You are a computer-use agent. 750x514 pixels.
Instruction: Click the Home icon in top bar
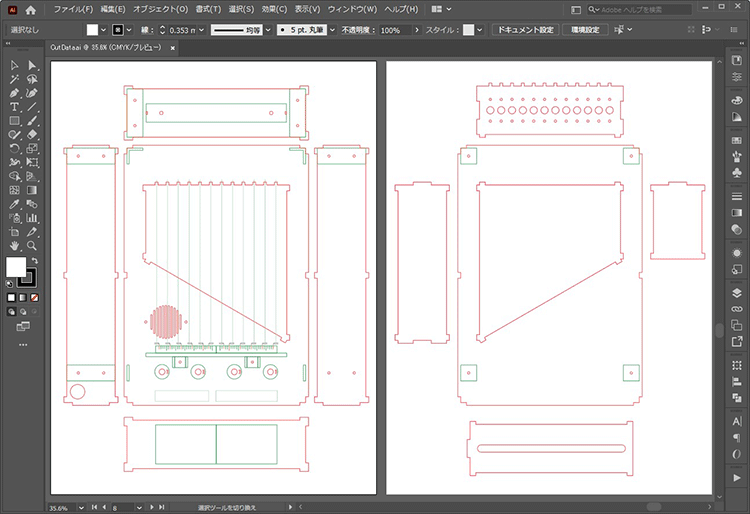31,9
